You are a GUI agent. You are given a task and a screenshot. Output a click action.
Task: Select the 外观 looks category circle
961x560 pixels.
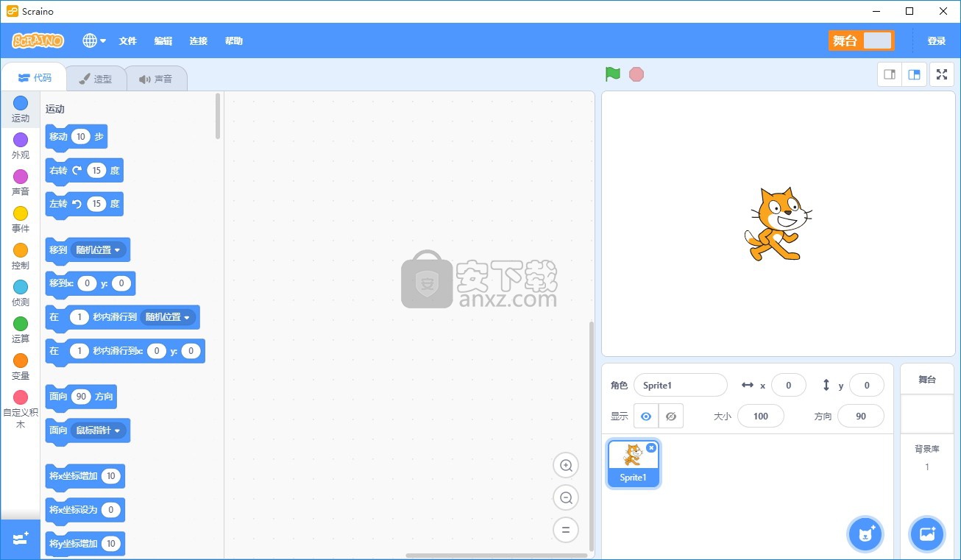21,140
